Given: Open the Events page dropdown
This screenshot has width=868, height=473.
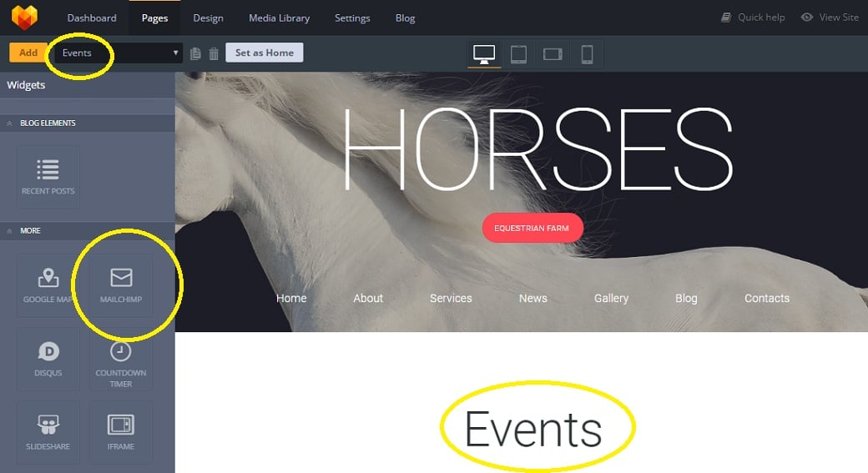Looking at the screenshot, I should [117, 53].
